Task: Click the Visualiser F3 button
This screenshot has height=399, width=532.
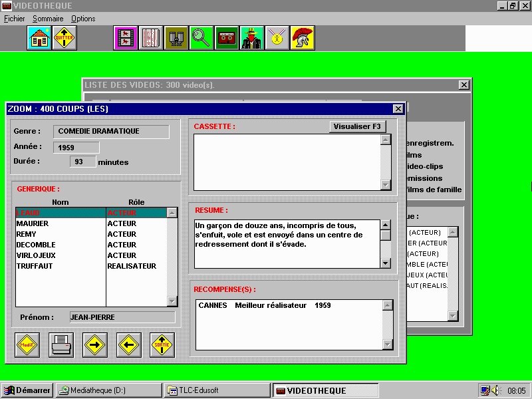Action: click(358, 126)
